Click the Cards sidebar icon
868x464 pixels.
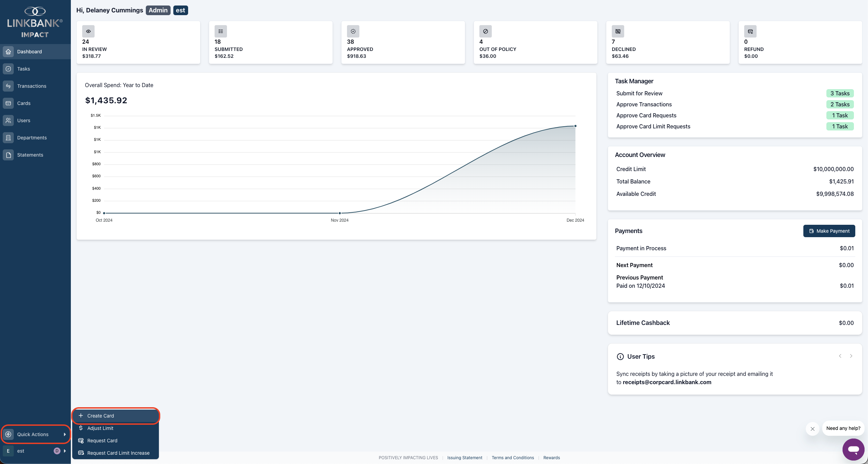click(8, 103)
